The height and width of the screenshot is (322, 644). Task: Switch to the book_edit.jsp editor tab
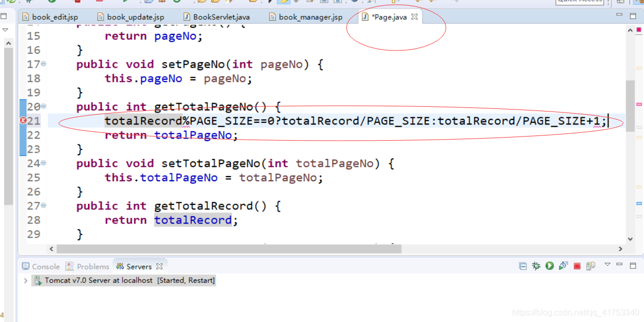click(x=50, y=17)
